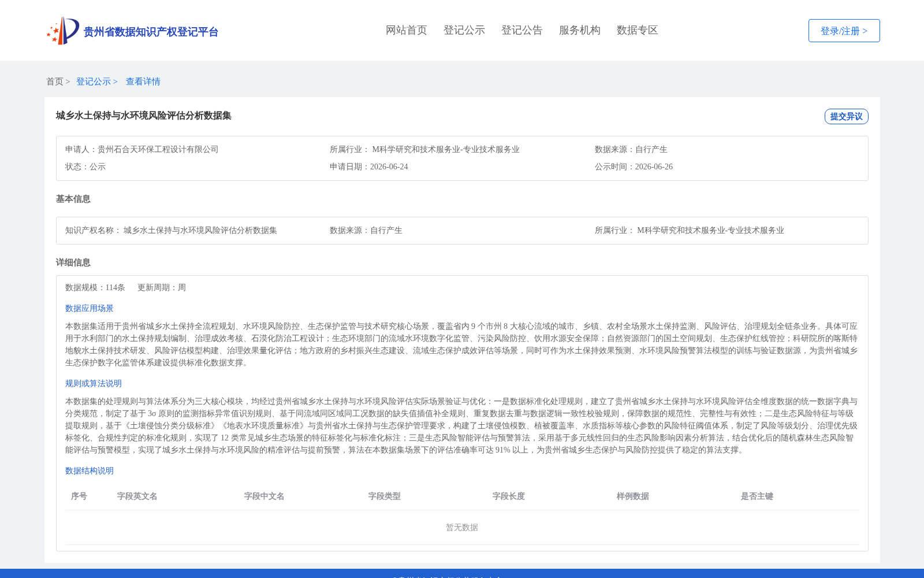This screenshot has width=924, height=578.
Task: Click the 字段英文名 column header
Action: click(137, 496)
